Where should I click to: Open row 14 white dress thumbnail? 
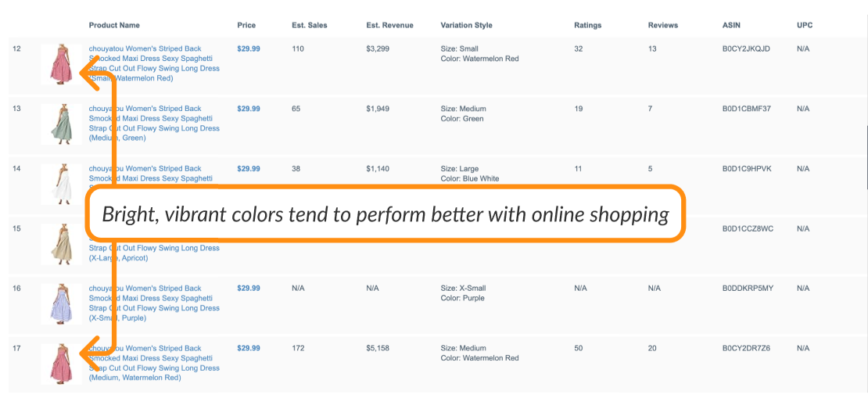tap(61, 184)
